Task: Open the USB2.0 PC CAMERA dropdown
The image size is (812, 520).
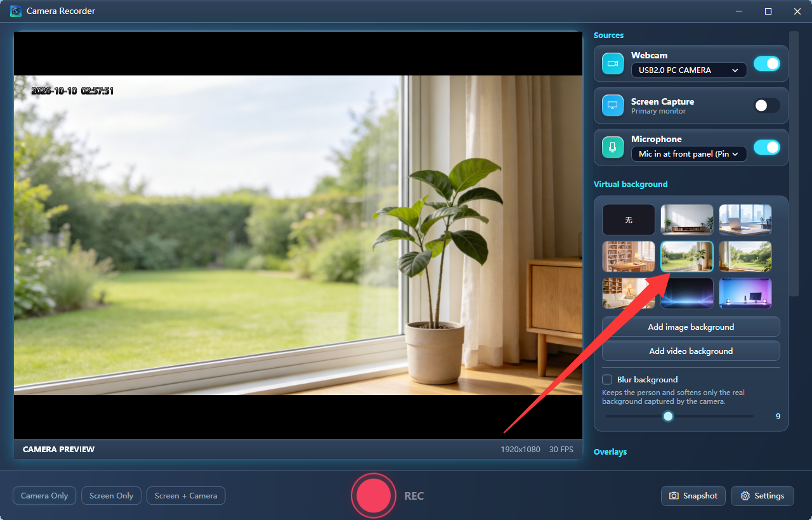Action: (x=689, y=70)
